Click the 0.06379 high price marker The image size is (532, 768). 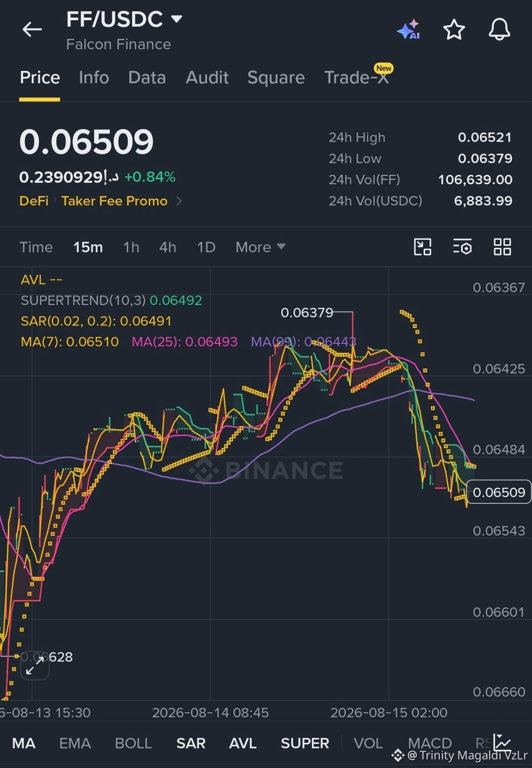tap(306, 312)
